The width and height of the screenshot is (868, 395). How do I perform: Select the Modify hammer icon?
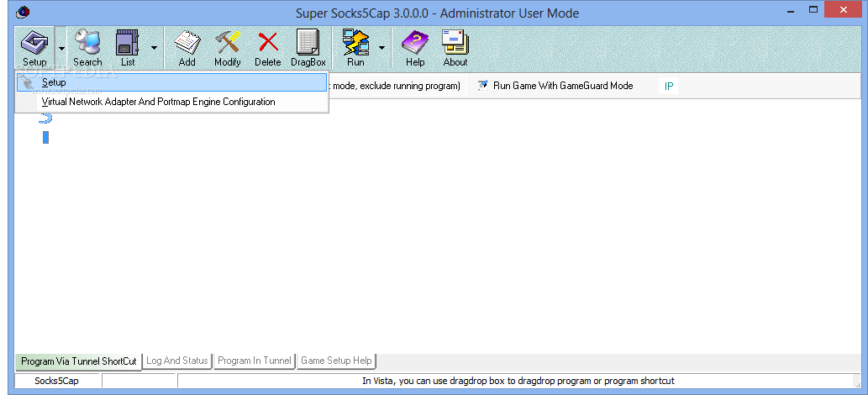(x=228, y=48)
